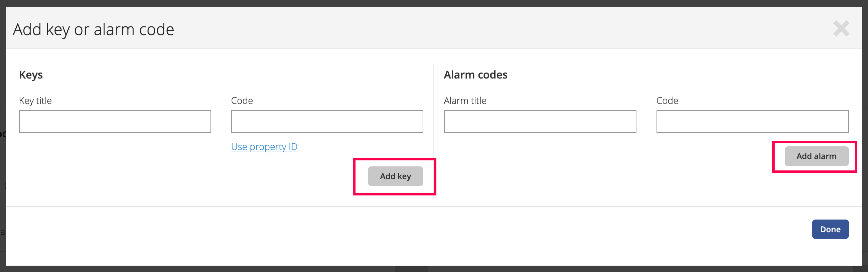Focus the Key title input field

coord(115,122)
